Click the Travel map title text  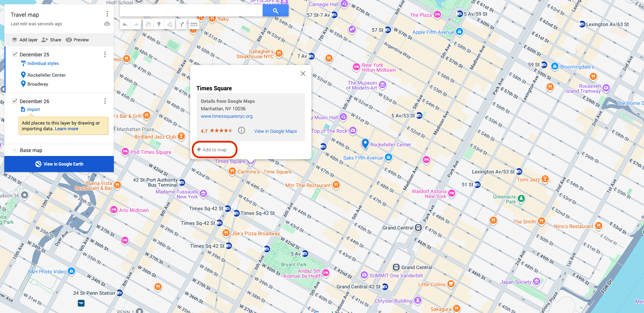[25, 15]
